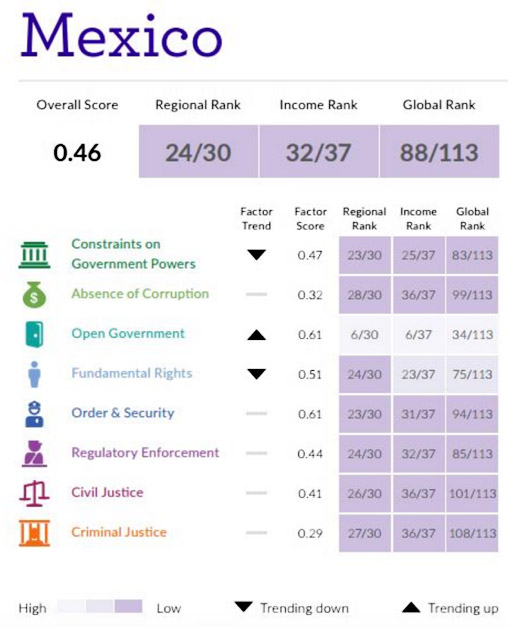
Task: Click the Fundamental Rights person icon
Action: point(34,374)
